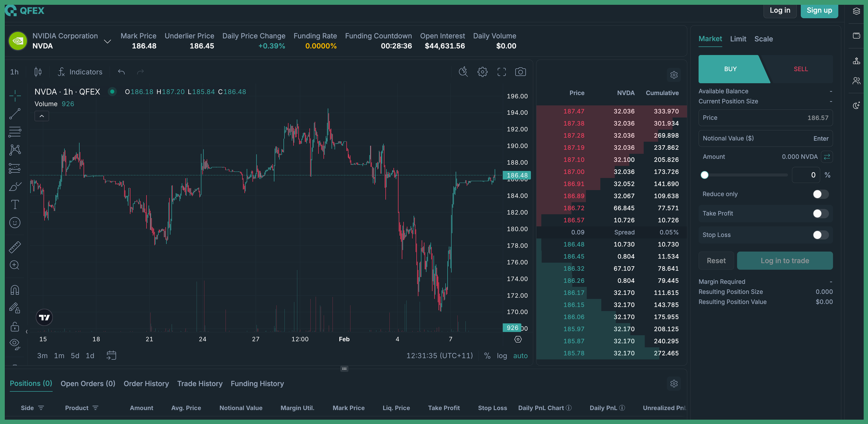Open the leaderboard podium icon
Screen dimensions: 868x424
(x=856, y=61)
